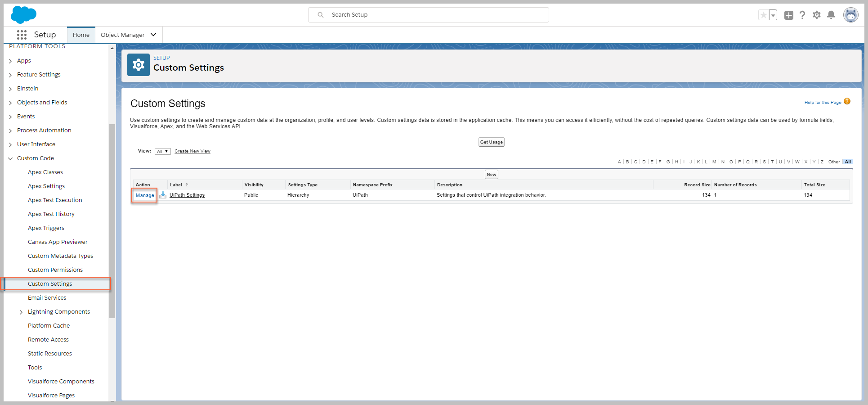Open the Object Manager dropdown arrow

click(x=153, y=35)
